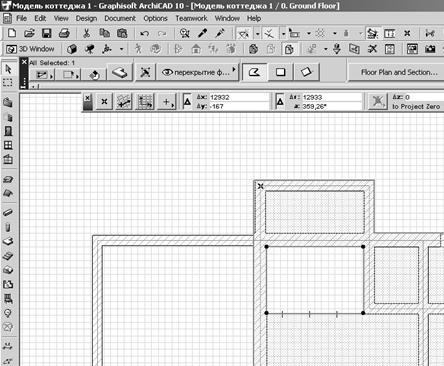Image resolution: width=444 pixels, height=366 pixels.
Task: Click the 3D camera perspective icon
Action: 89,49
